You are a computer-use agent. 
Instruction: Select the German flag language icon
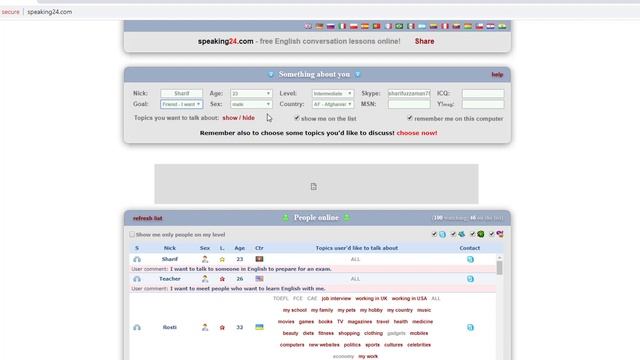320,26
